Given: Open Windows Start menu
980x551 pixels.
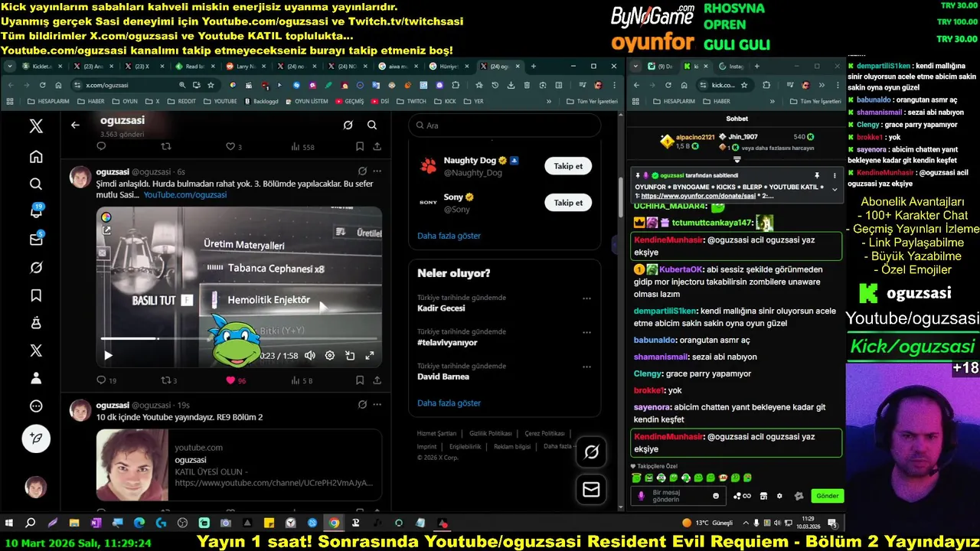Looking at the screenshot, I should click(x=9, y=523).
